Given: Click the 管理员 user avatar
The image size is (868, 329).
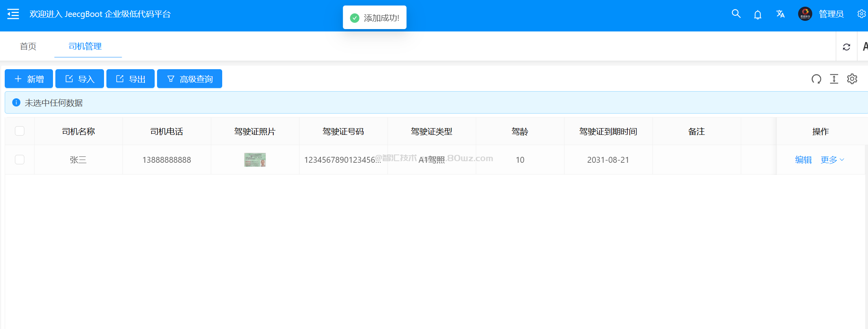Looking at the screenshot, I should (x=805, y=14).
